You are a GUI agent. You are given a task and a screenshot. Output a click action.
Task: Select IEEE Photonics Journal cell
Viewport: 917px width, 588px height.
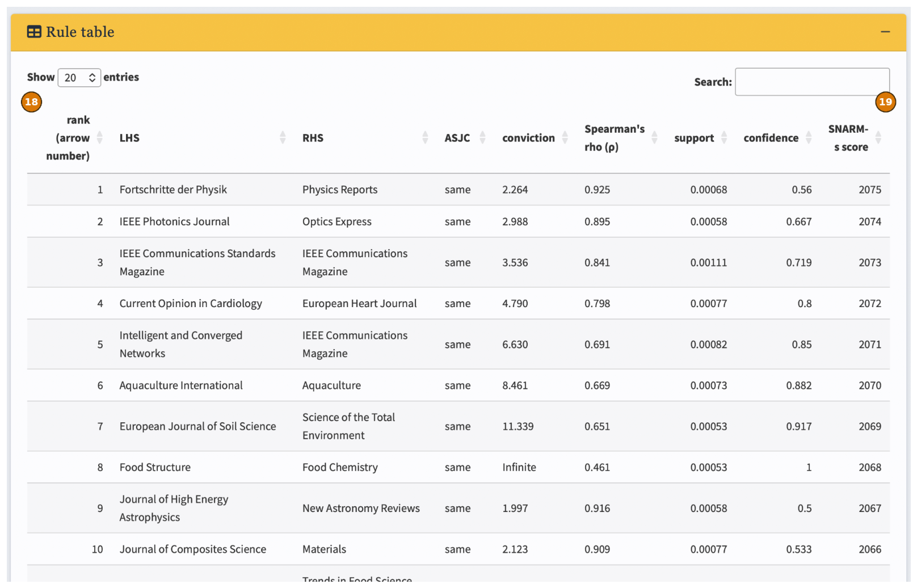(174, 221)
